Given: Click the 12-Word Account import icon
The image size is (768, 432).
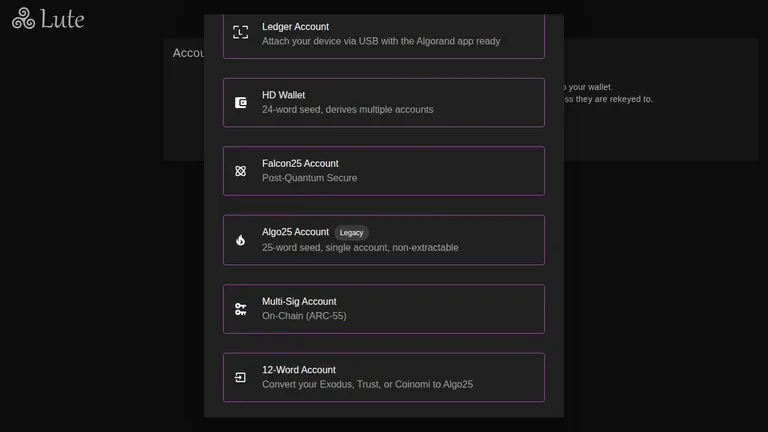Looking at the screenshot, I should [x=240, y=377].
